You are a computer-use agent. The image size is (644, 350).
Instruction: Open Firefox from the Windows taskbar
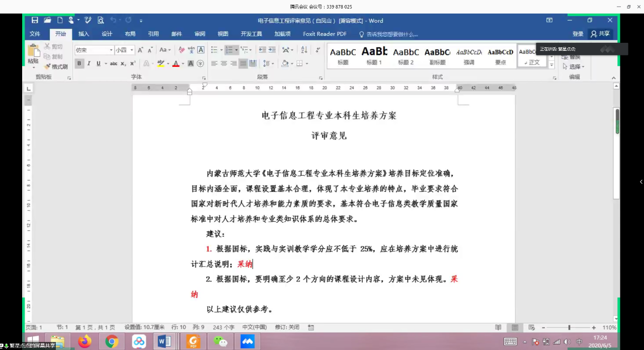click(x=85, y=341)
